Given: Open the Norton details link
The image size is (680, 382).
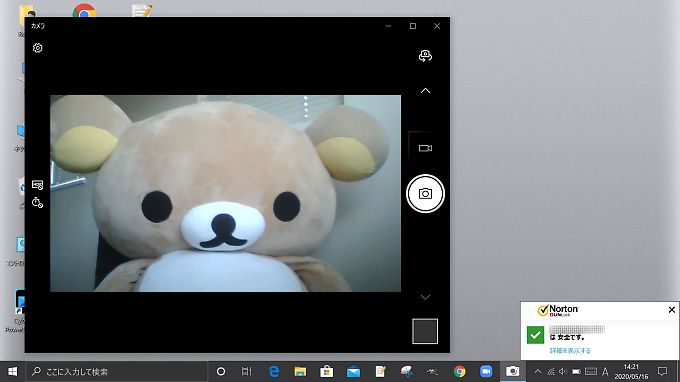Looking at the screenshot, I should coord(570,350).
